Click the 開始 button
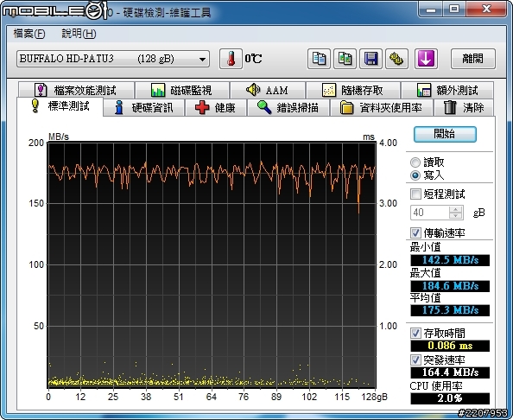The image size is (513, 420). point(445,134)
